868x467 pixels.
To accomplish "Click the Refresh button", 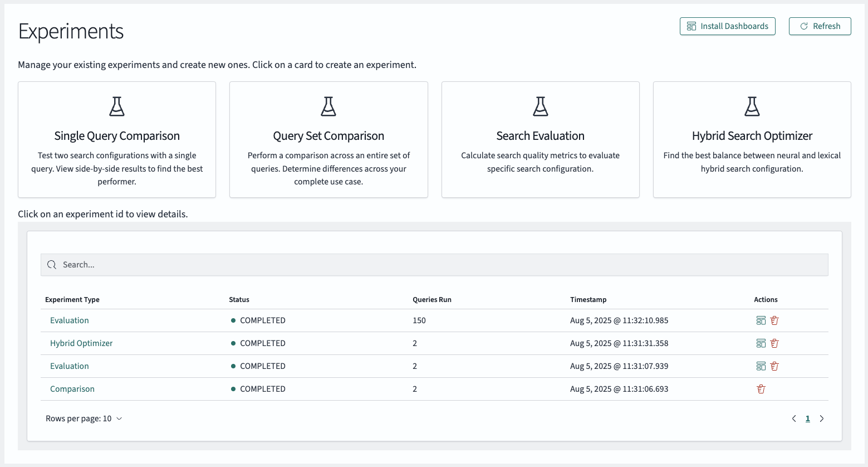I will click(x=820, y=26).
